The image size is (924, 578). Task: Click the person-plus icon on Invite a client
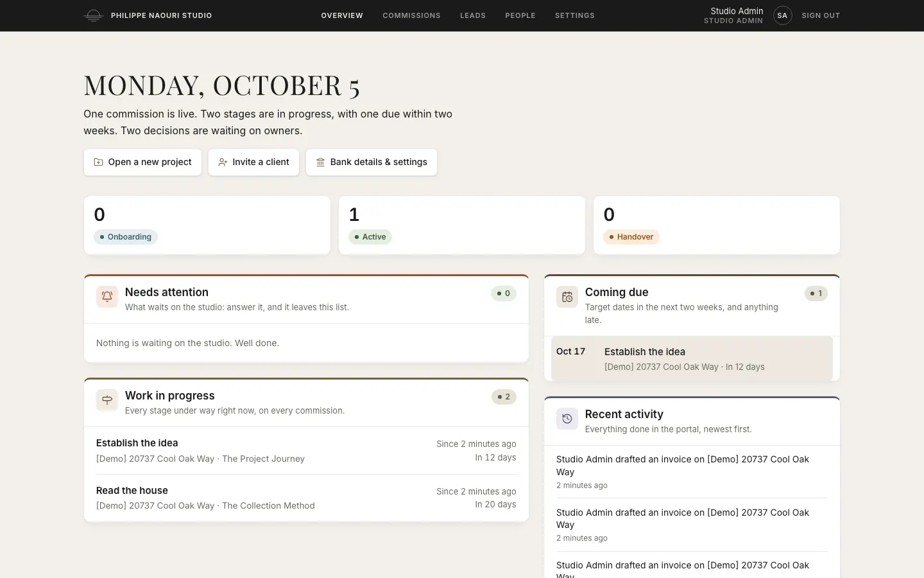[x=223, y=162]
